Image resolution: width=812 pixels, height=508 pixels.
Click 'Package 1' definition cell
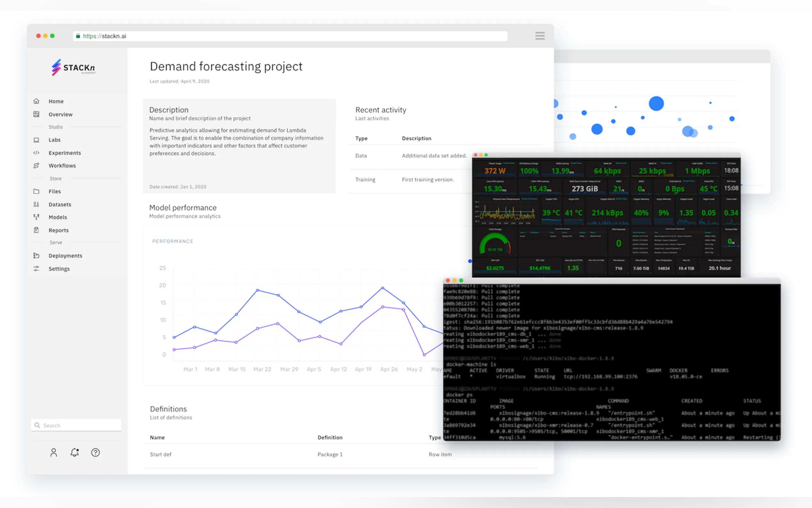[x=330, y=454]
